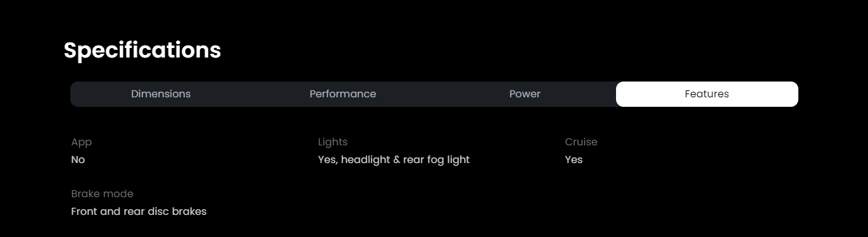
Task: Click the word Features in the active tab
Action: pos(707,94)
